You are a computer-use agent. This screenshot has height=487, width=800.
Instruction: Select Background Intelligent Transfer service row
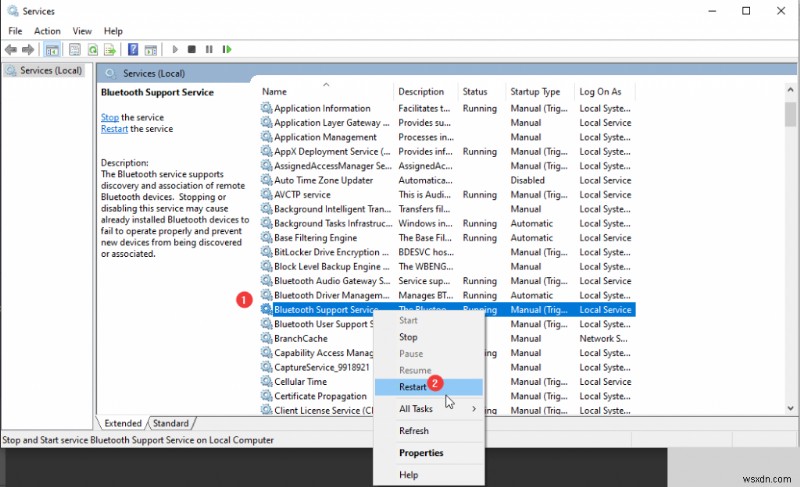(x=447, y=209)
